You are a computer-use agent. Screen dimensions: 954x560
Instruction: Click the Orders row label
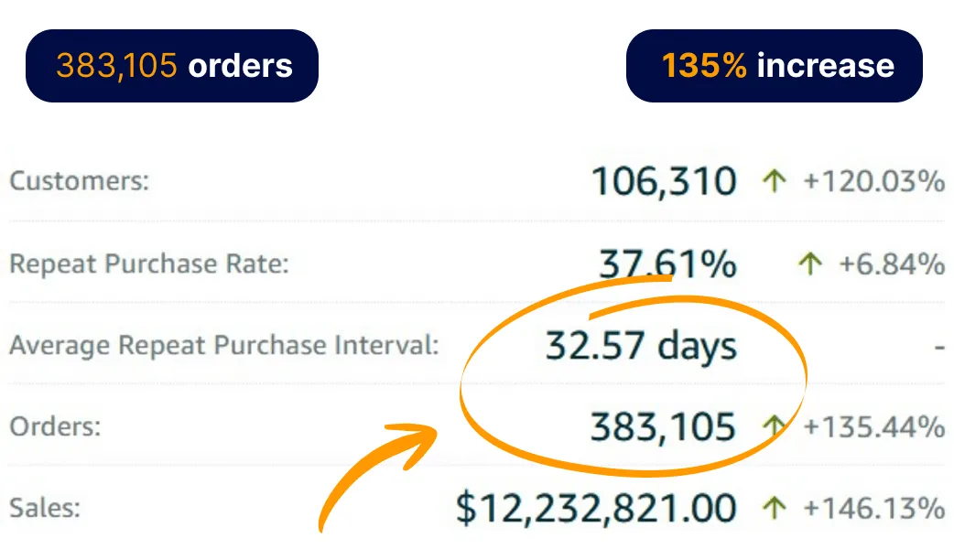coord(55,426)
